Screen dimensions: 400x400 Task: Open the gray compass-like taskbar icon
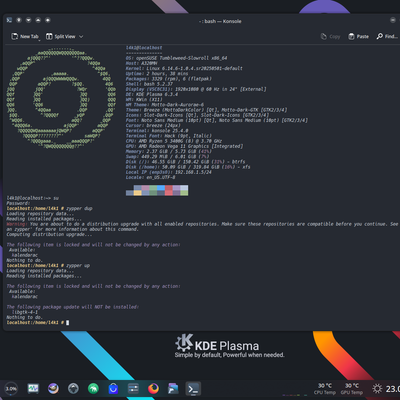[73, 388]
